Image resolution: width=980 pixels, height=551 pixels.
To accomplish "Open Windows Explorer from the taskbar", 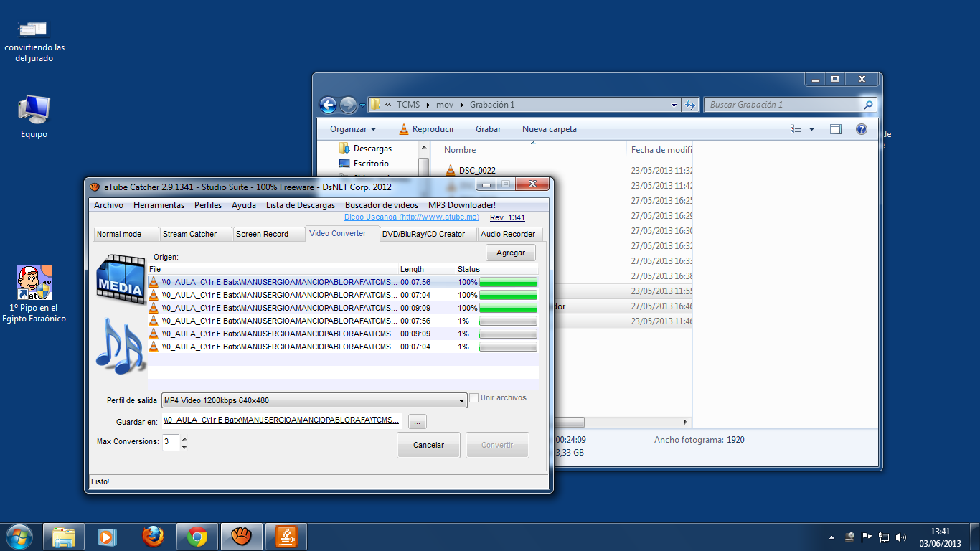I will [64, 537].
